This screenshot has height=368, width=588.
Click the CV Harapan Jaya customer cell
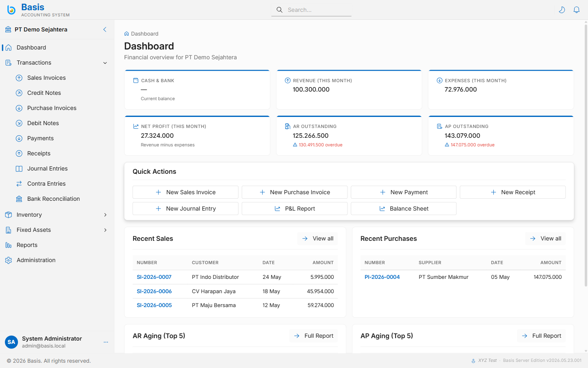pos(214,292)
